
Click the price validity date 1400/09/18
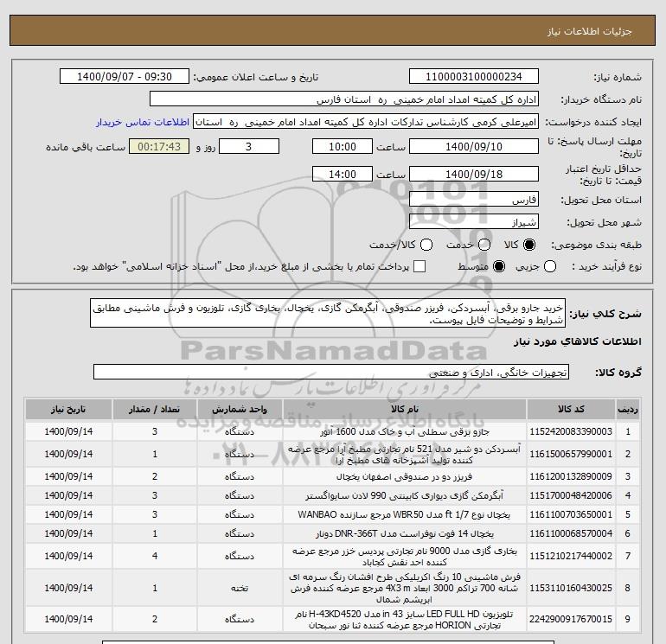(x=474, y=174)
